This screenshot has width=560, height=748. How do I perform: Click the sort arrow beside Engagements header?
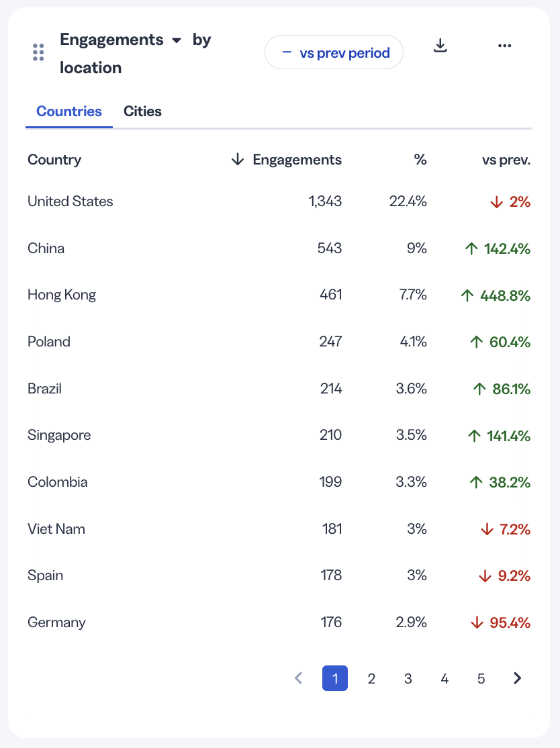tap(238, 159)
